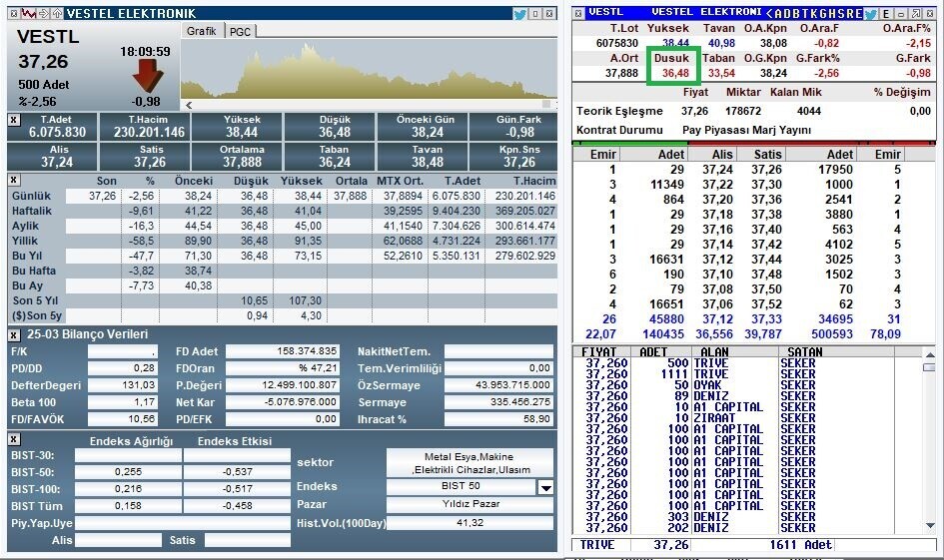Switch to the PGC tab
Screen dimensions: 944x560
[240, 31]
